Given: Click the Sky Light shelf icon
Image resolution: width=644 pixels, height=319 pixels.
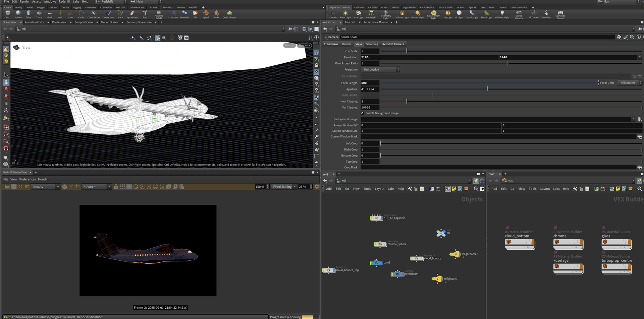Looking at the screenshot, I should pos(448,14).
